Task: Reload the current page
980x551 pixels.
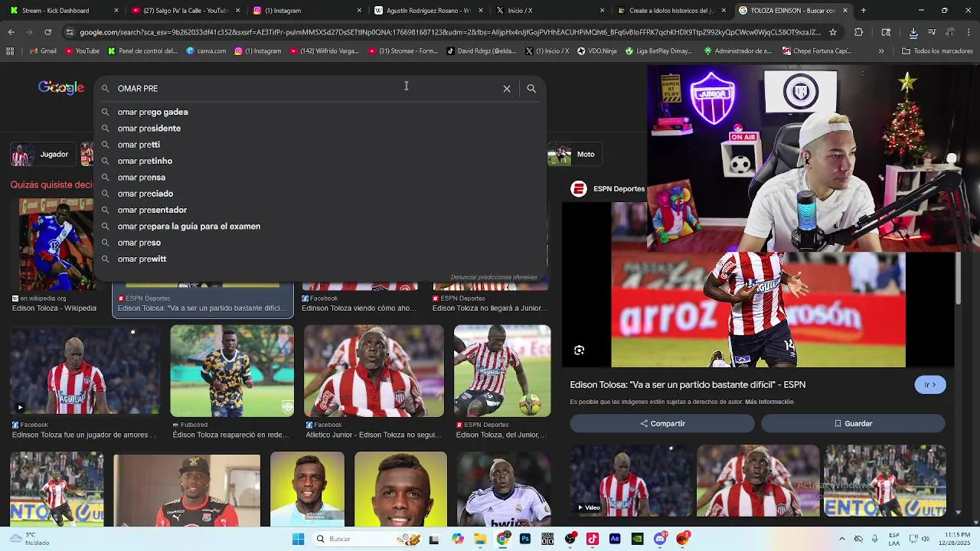Action: pyautogui.click(x=47, y=32)
